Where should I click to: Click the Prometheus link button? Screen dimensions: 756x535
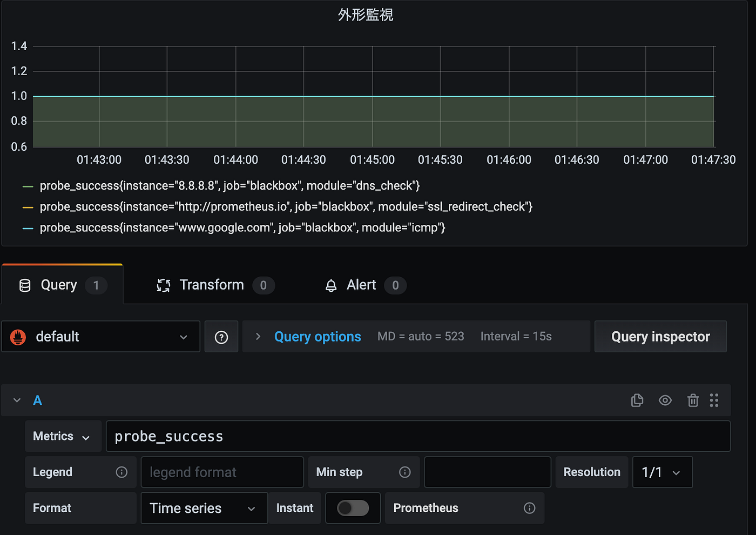click(464, 508)
